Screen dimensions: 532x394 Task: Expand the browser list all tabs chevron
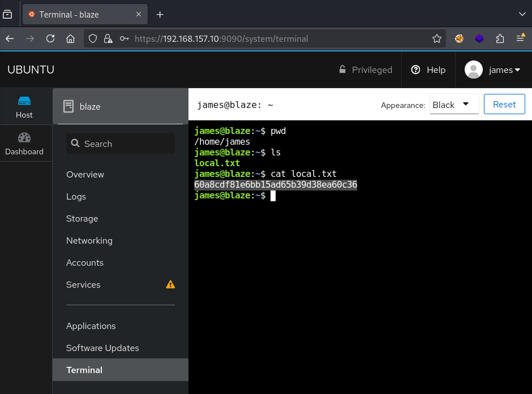pyautogui.click(x=522, y=14)
